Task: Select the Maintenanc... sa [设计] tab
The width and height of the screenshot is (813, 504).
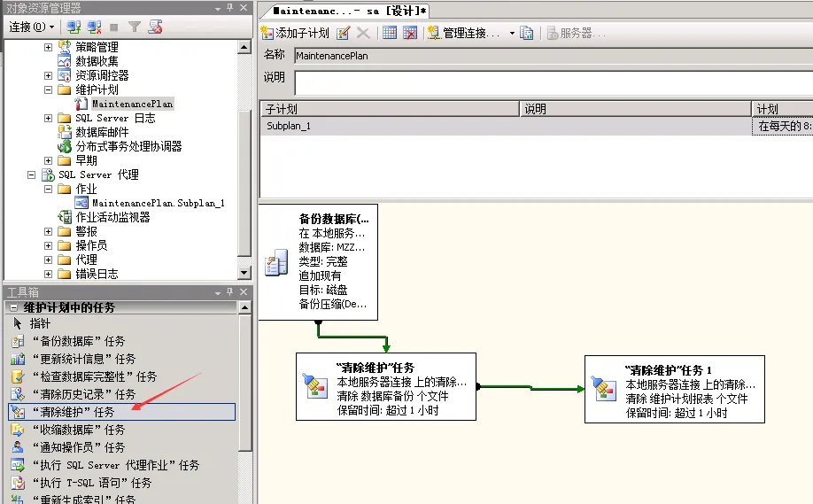Action: pyautogui.click(x=350, y=11)
